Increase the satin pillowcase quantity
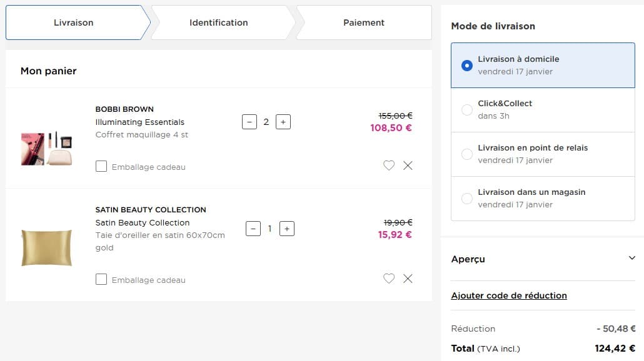 tap(286, 229)
